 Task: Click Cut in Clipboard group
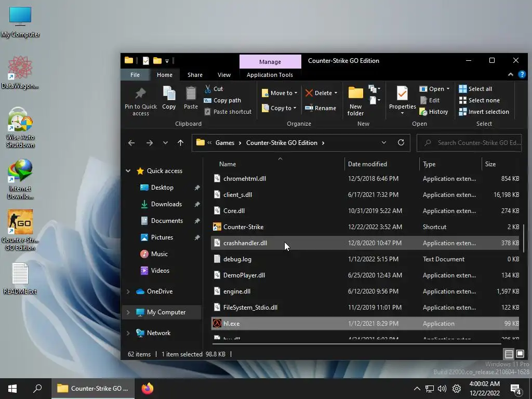pyautogui.click(x=214, y=89)
